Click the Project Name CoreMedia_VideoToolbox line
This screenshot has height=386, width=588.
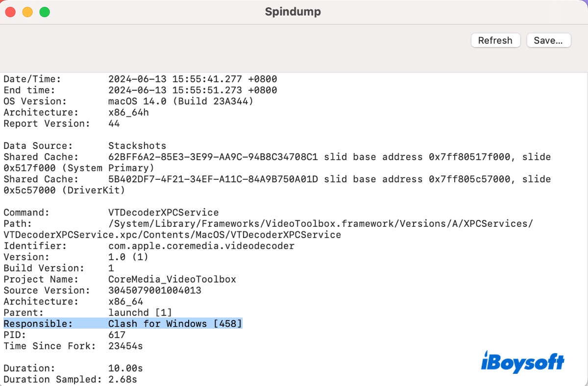120,279
